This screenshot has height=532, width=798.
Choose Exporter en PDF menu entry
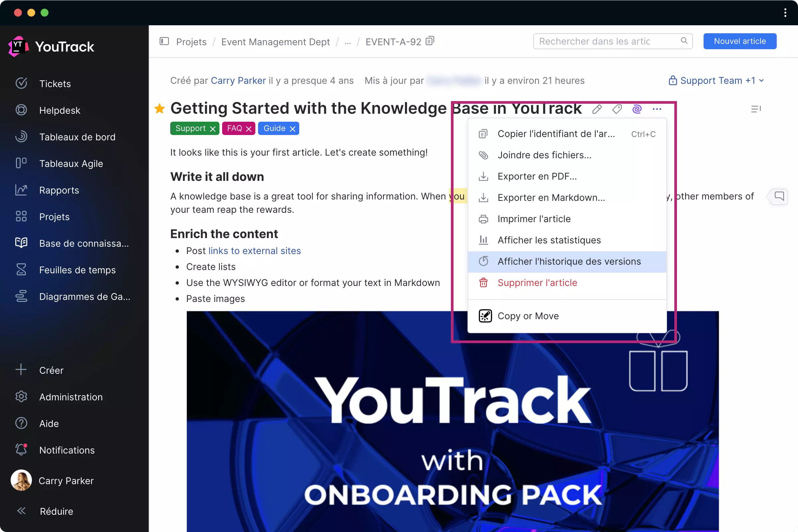coord(537,176)
